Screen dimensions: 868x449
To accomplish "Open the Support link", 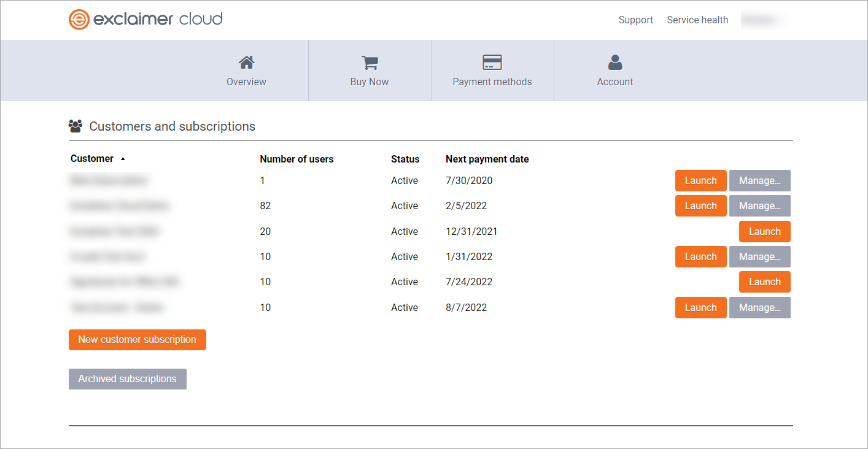I will (635, 20).
